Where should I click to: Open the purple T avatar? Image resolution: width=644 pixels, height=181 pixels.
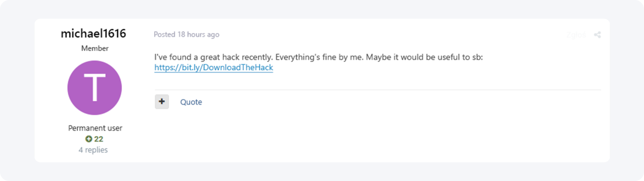pyautogui.click(x=95, y=88)
